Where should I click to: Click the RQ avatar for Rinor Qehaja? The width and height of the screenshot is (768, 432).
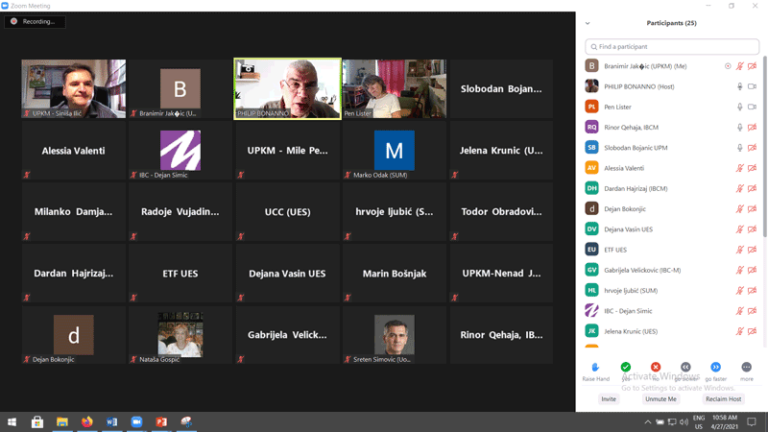pyautogui.click(x=592, y=127)
